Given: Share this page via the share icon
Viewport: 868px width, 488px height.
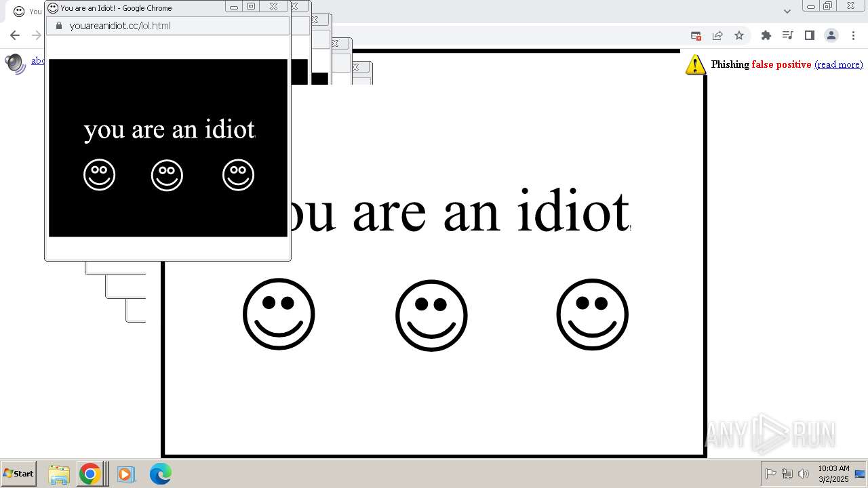Looking at the screenshot, I should coord(717,36).
